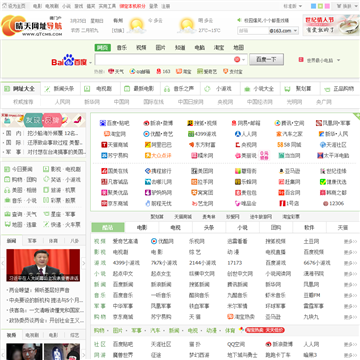Choose the pink skin color swatch
Image resolution: width=360 pixels, height=360 pixels.
327,6
